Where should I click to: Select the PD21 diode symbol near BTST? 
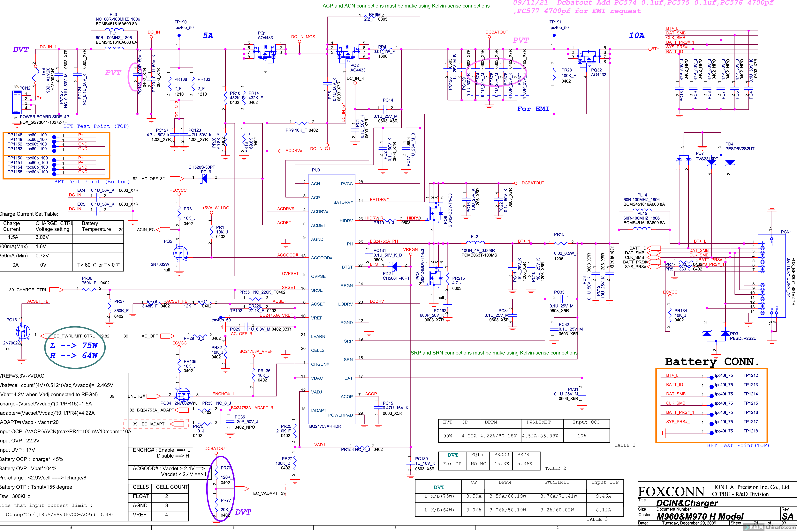click(x=394, y=266)
